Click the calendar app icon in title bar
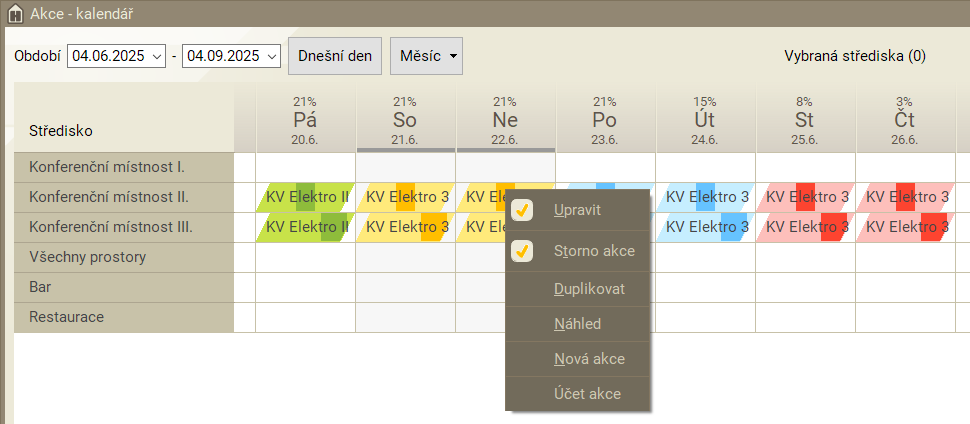970x424 pixels. (x=15, y=13)
